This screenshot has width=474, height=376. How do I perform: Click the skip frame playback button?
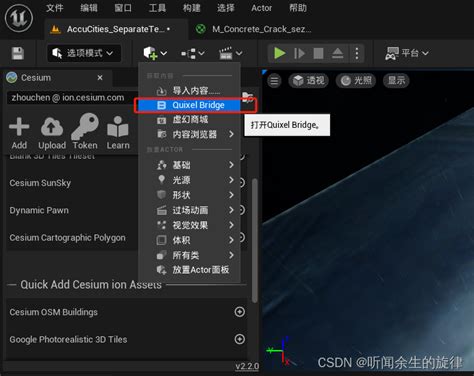pos(299,53)
